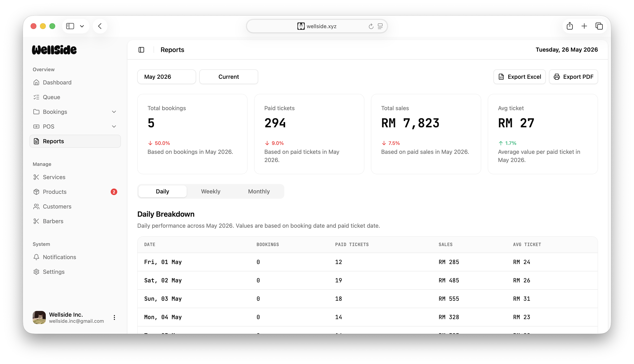Click the Export Excel file icon

tap(501, 77)
